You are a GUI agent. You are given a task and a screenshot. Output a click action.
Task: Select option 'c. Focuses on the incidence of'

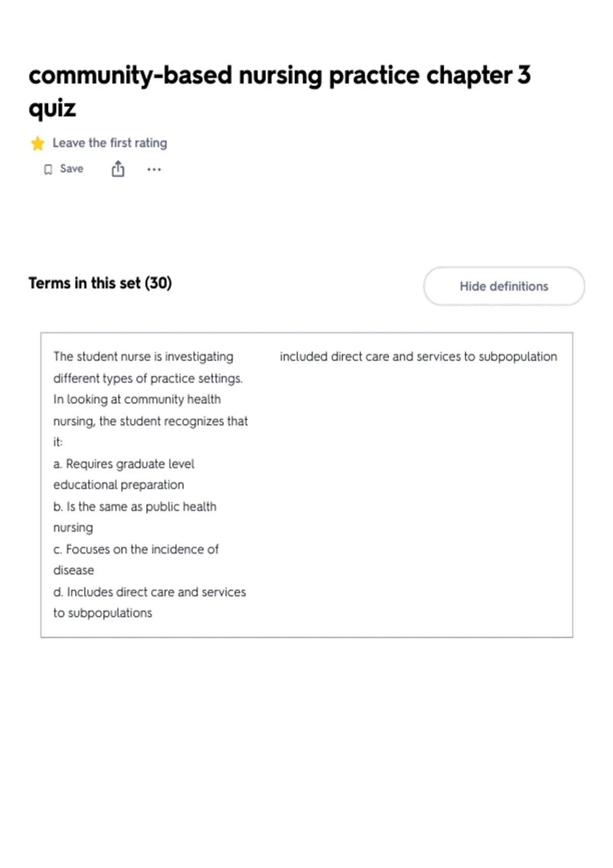(136, 549)
